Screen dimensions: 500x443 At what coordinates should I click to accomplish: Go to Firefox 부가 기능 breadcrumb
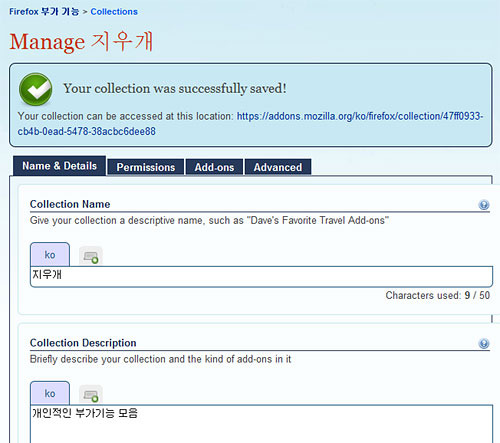click(x=44, y=12)
